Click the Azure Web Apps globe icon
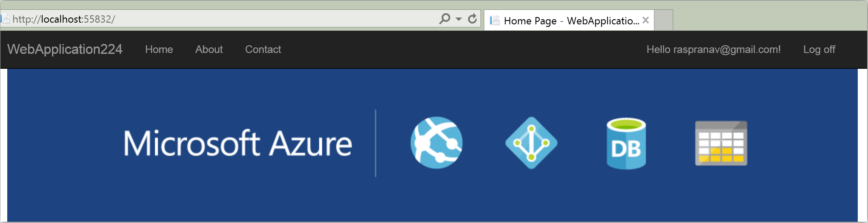The width and height of the screenshot is (868, 223). [x=437, y=143]
